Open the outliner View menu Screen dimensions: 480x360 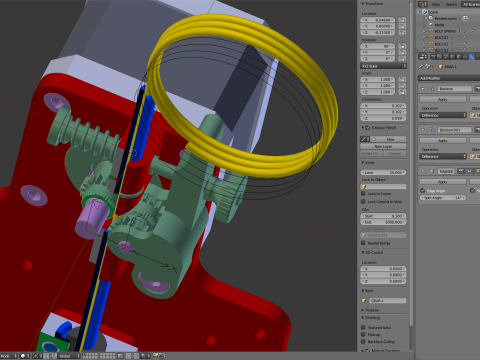coord(436,4)
